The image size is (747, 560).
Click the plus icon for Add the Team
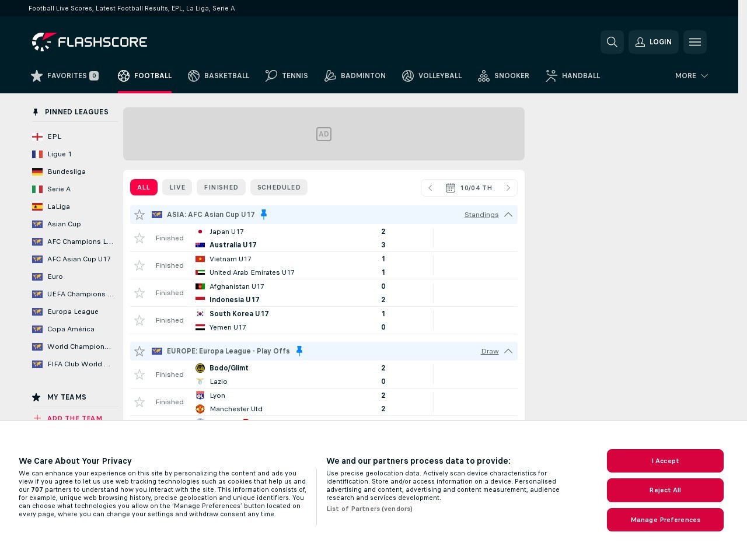(x=37, y=418)
